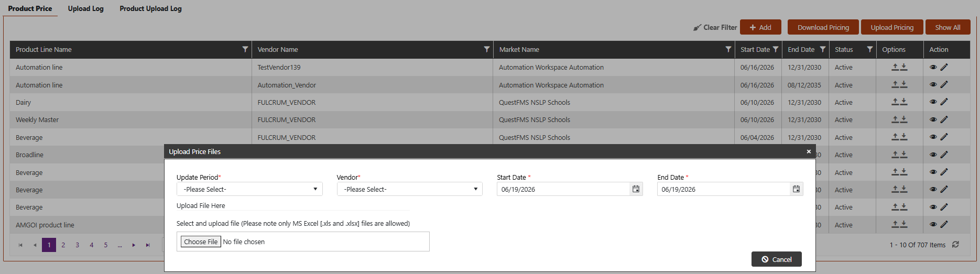Image resolution: width=980 pixels, height=274 pixels.
Task: Click 'Weekly Master' product line cell
Action: point(130,119)
